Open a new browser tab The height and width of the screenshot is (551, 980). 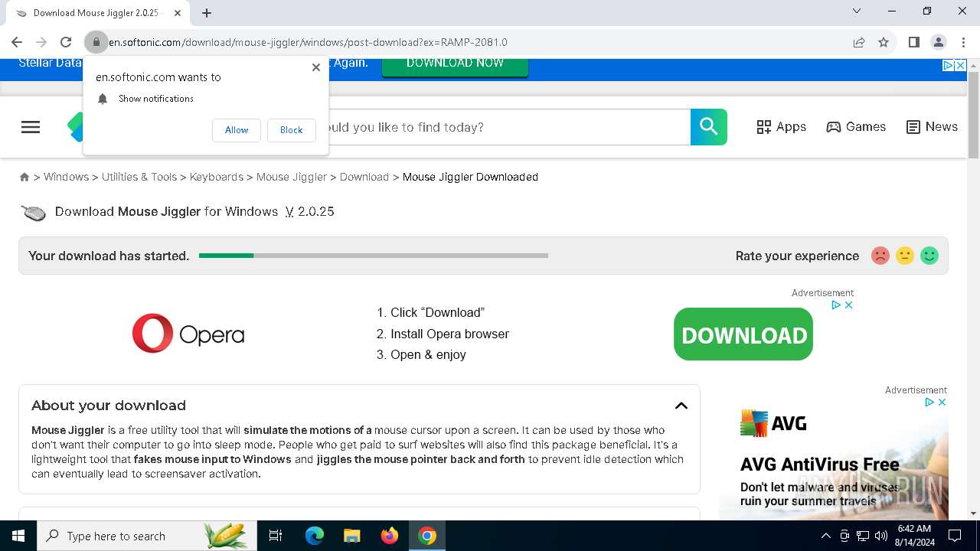click(x=207, y=13)
